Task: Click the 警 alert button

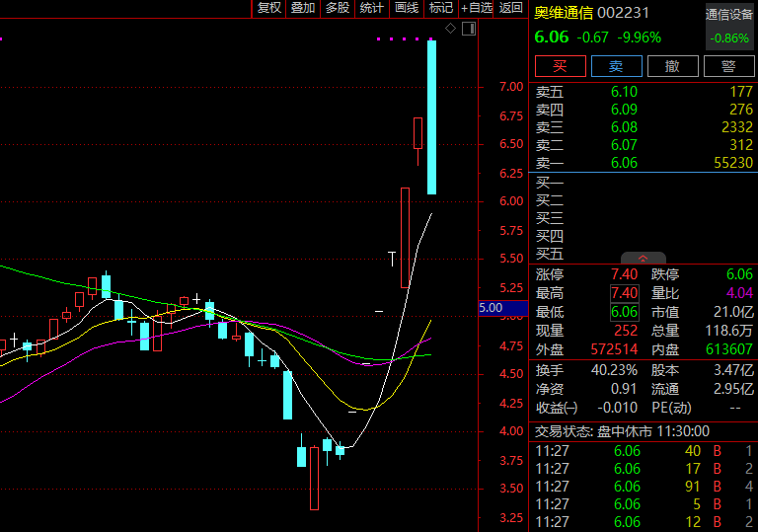Action: click(728, 66)
